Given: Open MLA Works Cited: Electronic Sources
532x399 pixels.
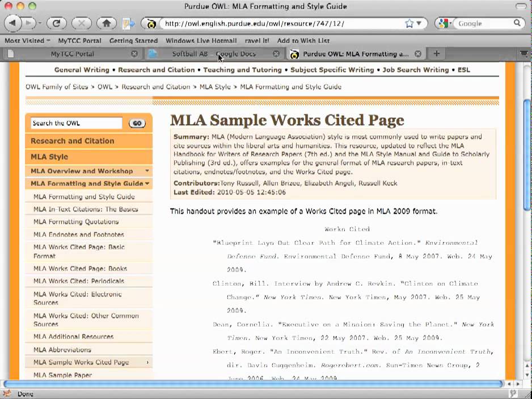Looking at the screenshot, I should point(77,298).
